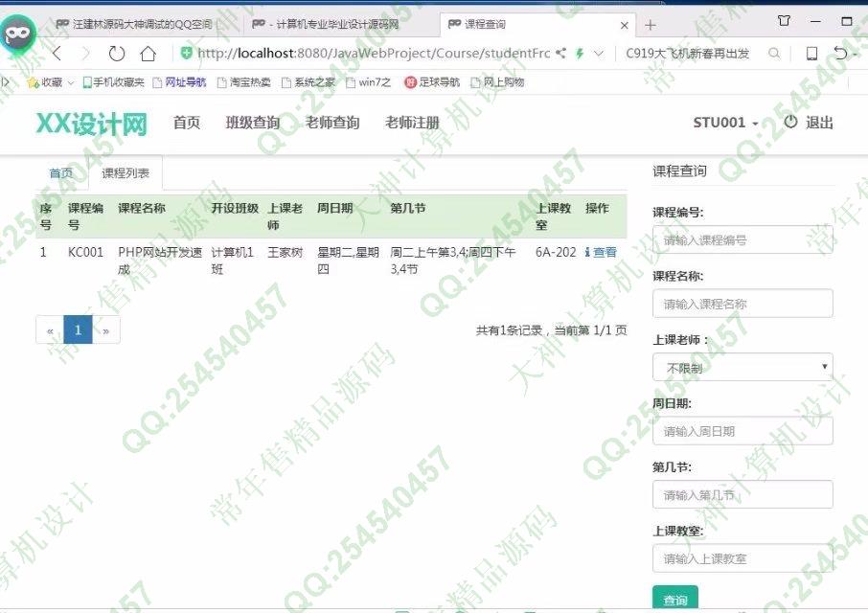This screenshot has width=868, height=613.
Task: Click the C919大飞机新春再出发 search box
Action: tap(688, 53)
